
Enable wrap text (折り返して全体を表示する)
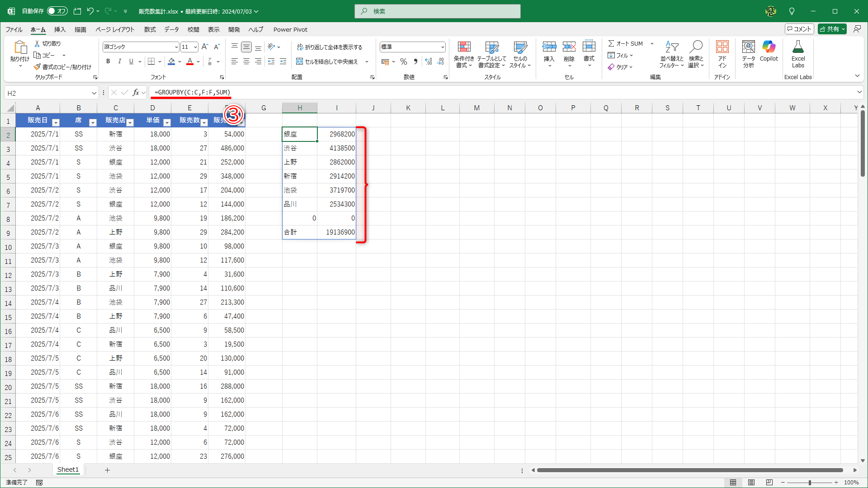pyautogui.click(x=330, y=47)
